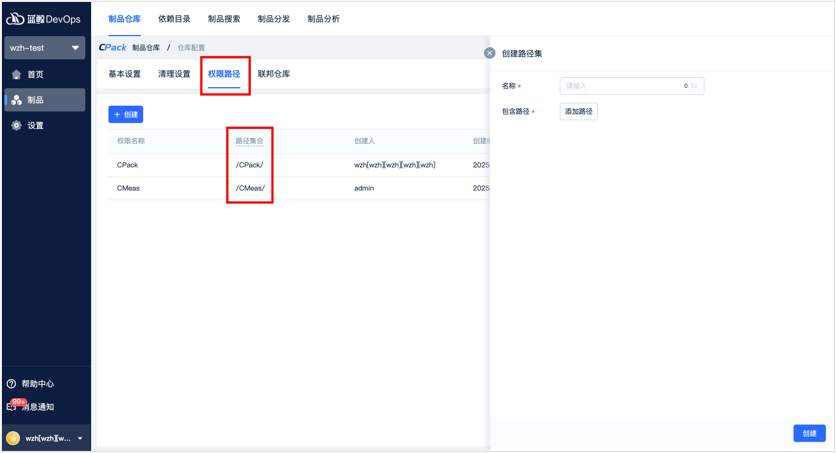Image resolution: width=836 pixels, height=453 pixels.
Task: Expand the user account menu arrow
Action: point(80,438)
